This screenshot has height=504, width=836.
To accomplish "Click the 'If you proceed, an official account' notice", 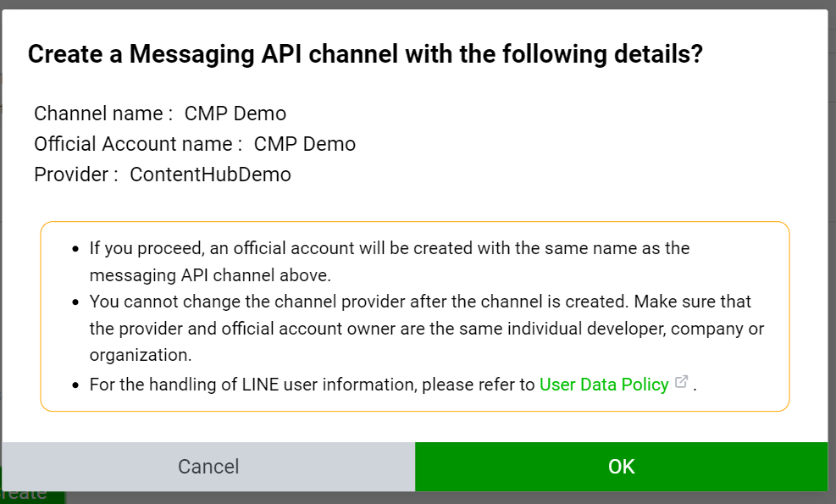I will pyautogui.click(x=390, y=262).
